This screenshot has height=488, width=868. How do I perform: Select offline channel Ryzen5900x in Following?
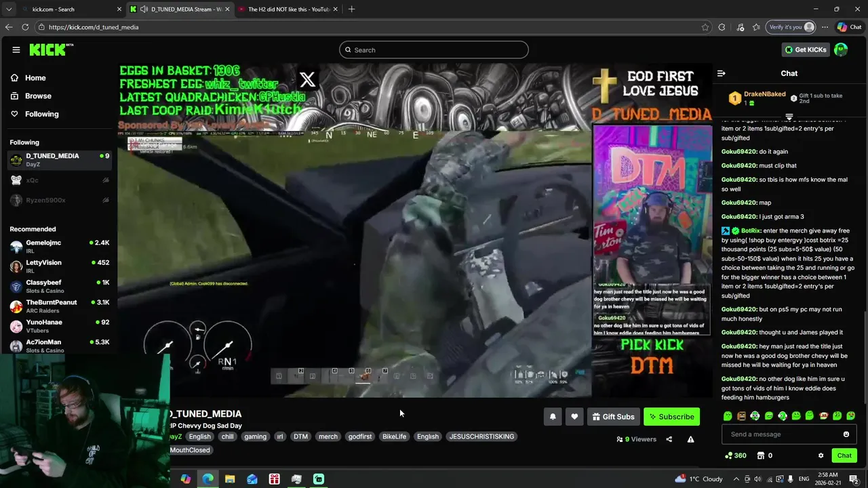pos(60,200)
